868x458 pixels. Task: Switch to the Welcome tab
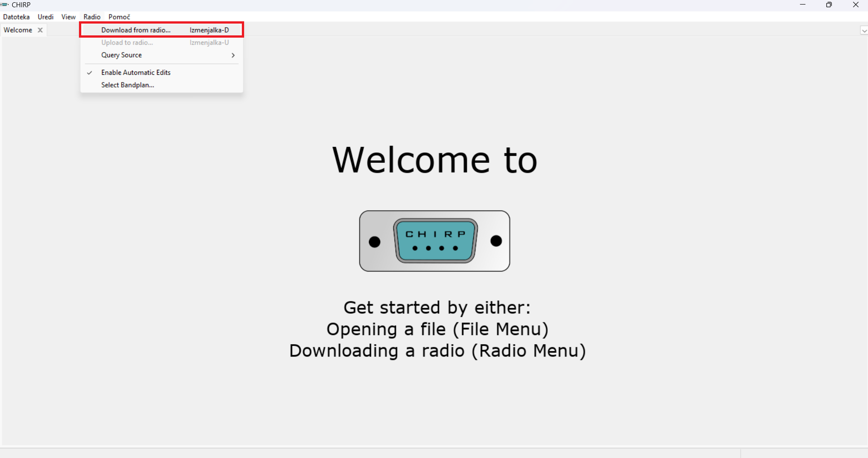(18, 30)
